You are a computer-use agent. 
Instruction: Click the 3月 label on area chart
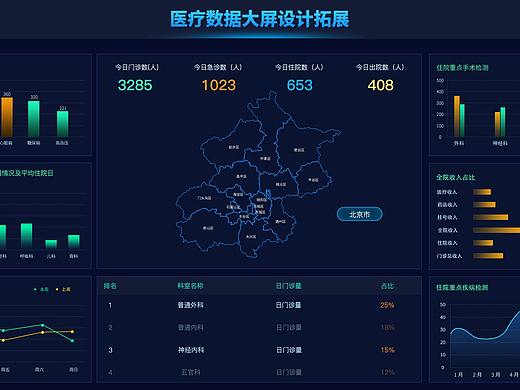[495, 375]
